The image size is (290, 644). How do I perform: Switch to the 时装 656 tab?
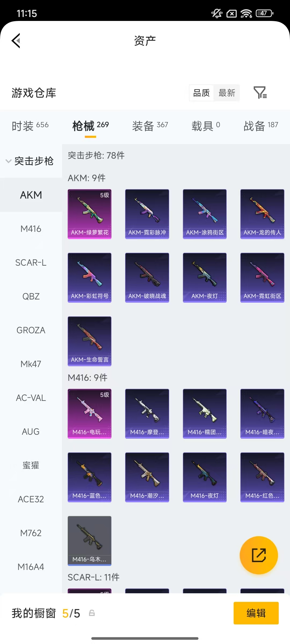click(x=30, y=126)
